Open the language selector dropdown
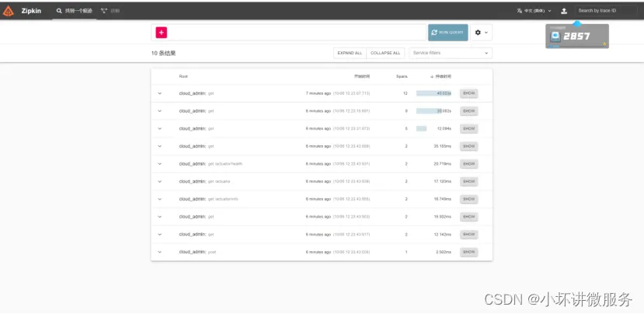 click(x=534, y=11)
